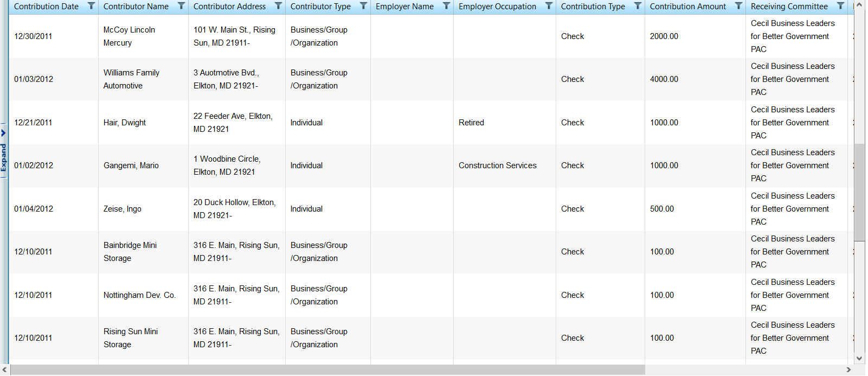The height and width of the screenshot is (376, 868).
Task: Open Employer Occupation column filter icon
Action: pyautogui.click(x=549, y=6)
